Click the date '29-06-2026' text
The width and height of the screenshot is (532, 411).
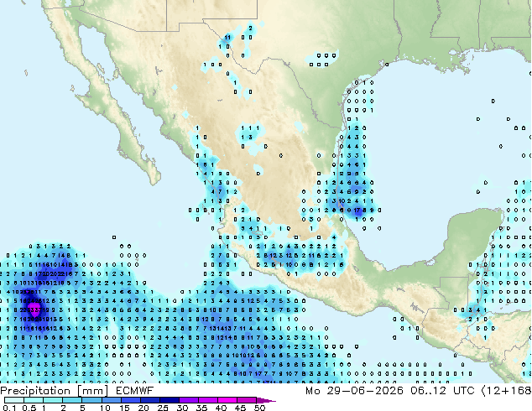[x=365, y=391]
